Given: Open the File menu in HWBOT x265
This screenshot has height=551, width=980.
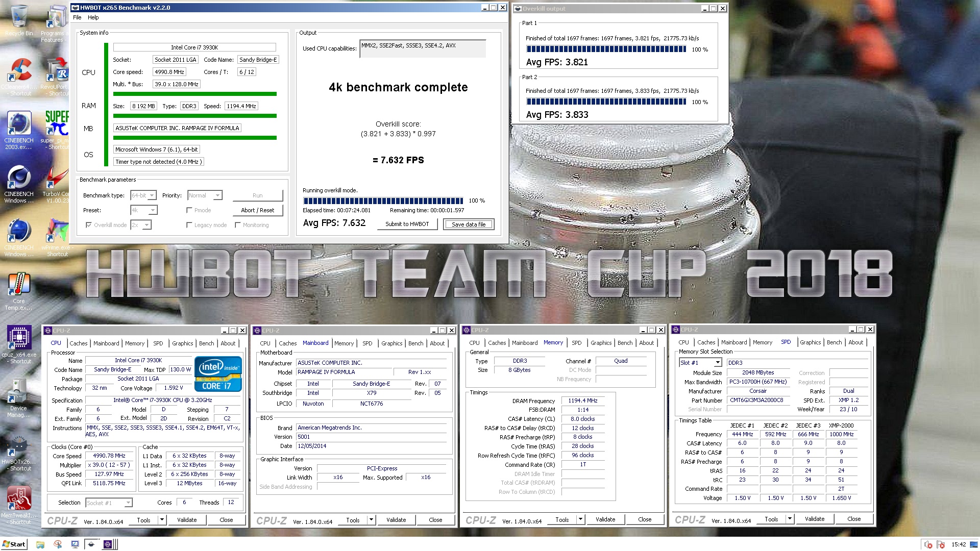Looking at the screenshot, I should [77, 17].
